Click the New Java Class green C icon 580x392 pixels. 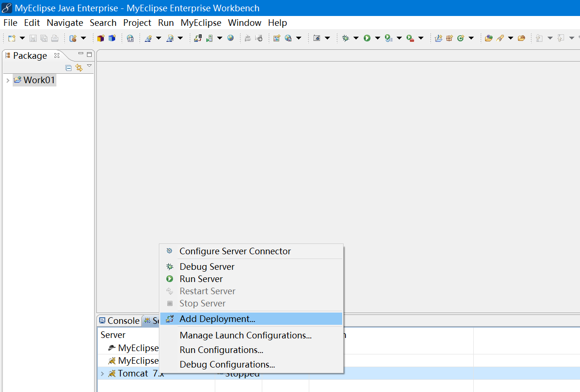pos(461,38)
